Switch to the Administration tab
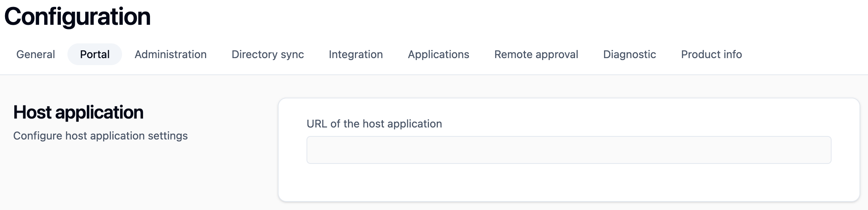Screen dimensions: 868x210 click(170, 54)
